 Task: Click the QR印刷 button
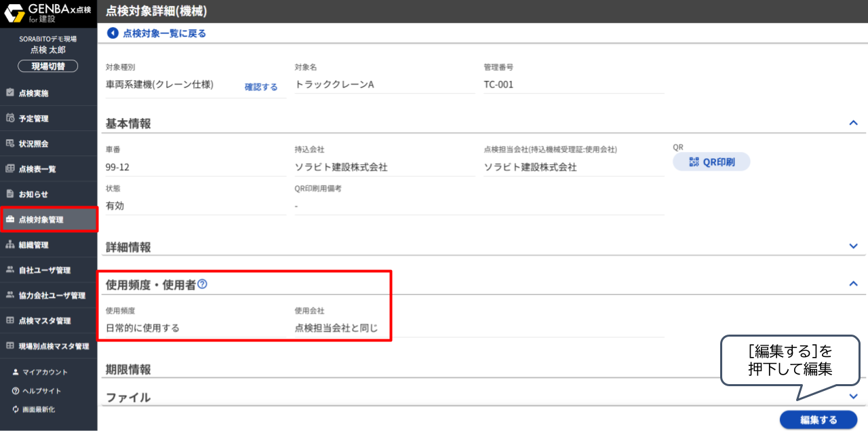click(711, 162)
